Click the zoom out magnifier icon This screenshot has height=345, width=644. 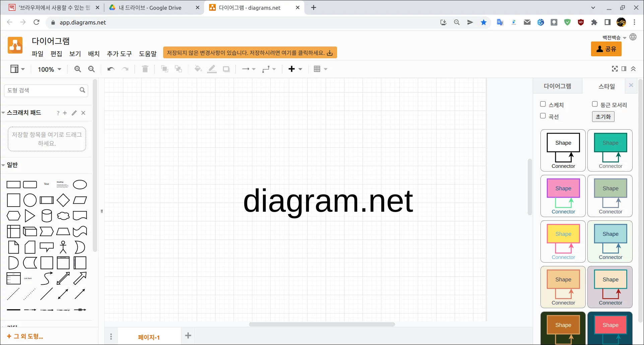[x=91, y=69]
